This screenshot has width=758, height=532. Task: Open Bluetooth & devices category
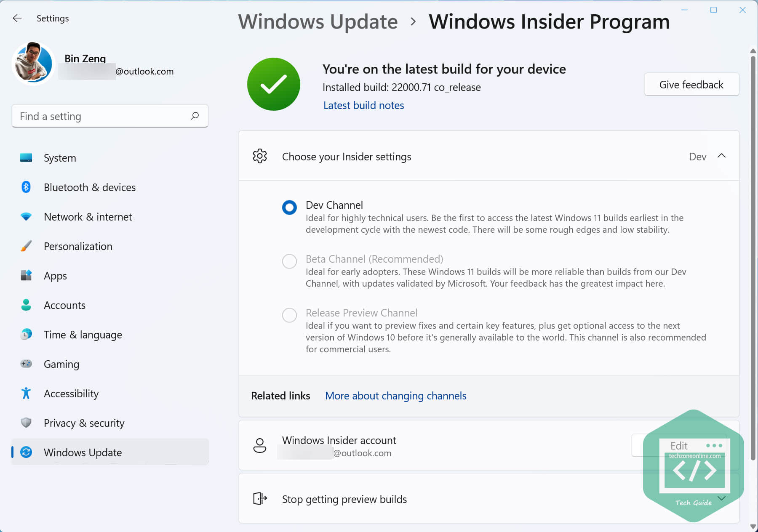(110, 187)
